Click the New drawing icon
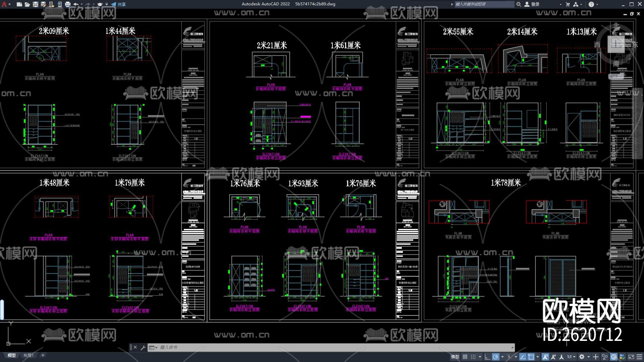This screenshot has height=362, width=644. (19, 4)
